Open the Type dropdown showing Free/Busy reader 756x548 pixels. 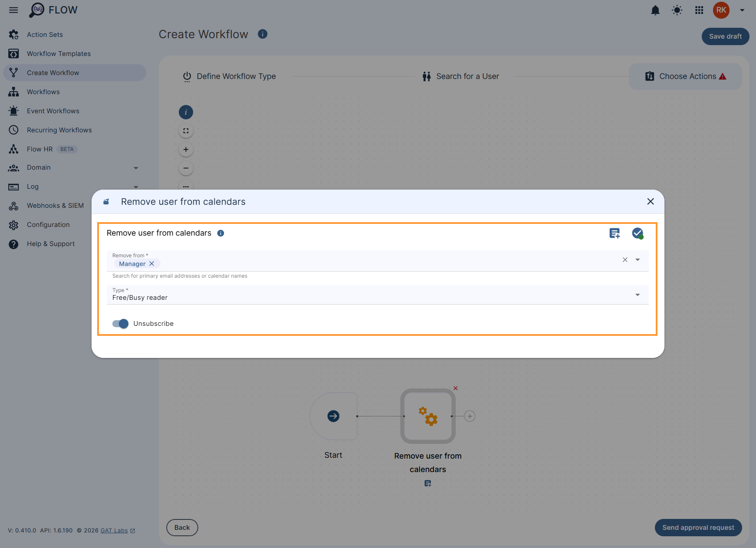(637, 295)
